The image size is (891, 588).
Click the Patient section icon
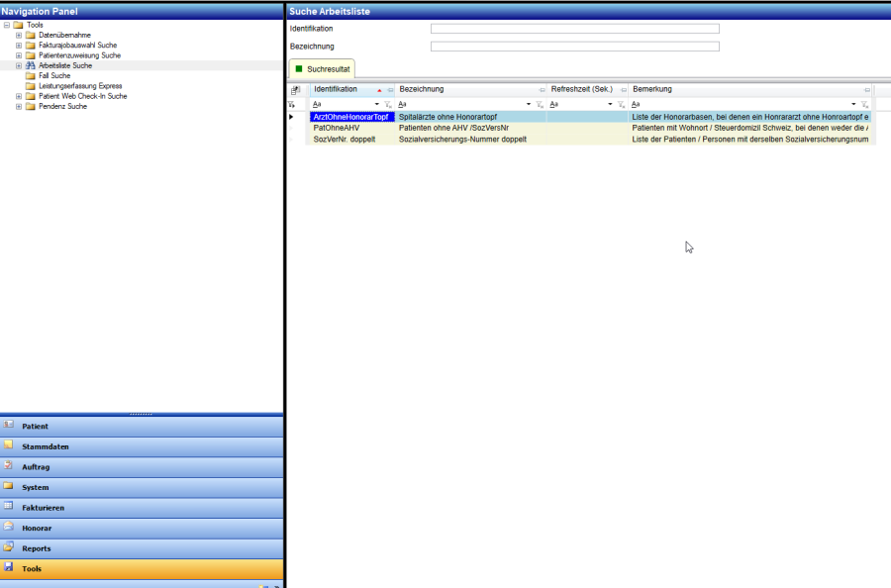[9, 425]
